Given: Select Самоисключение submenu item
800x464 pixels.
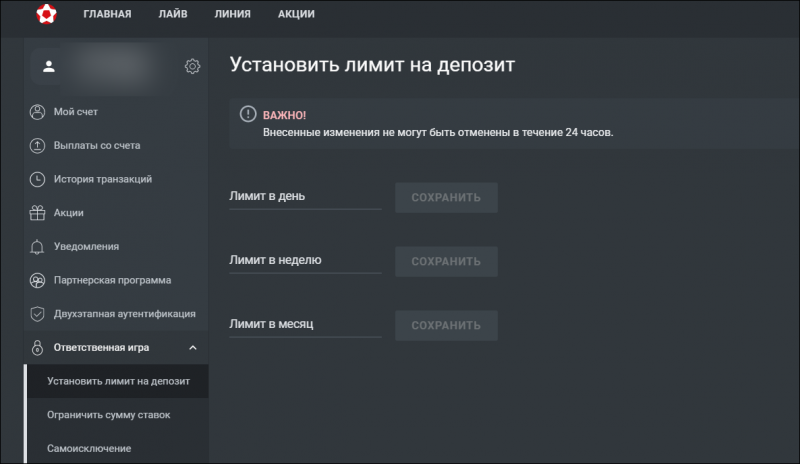Looking at the screenshot, I should click(89, 449).
